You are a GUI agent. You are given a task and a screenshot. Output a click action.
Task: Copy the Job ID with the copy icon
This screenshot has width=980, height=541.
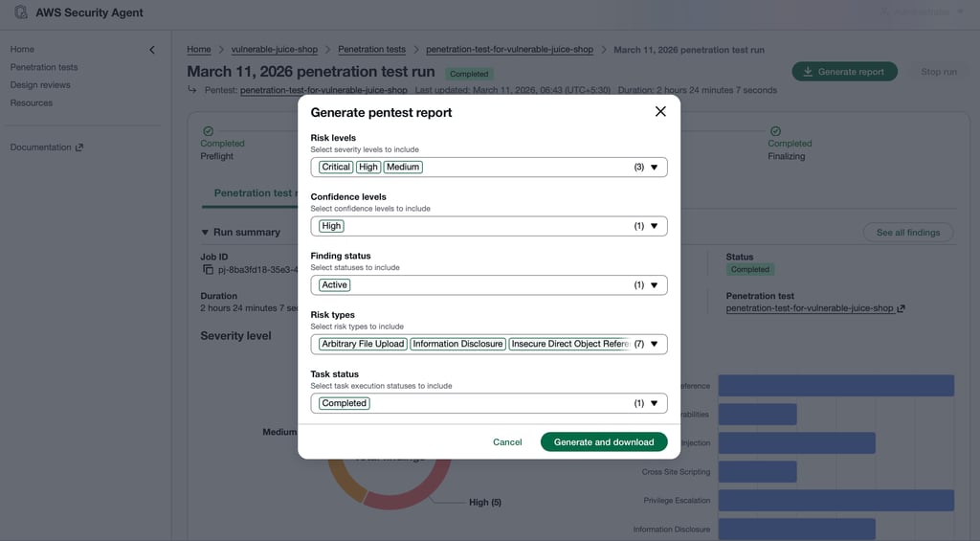(x=208, y=270)
